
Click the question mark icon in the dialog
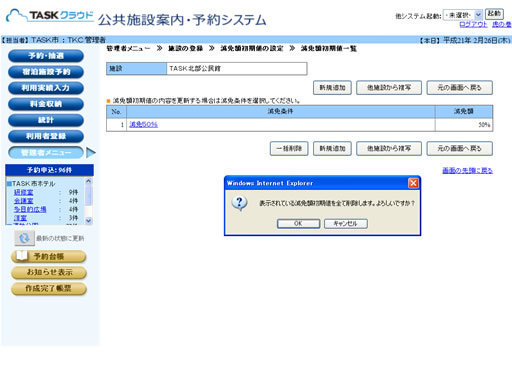pos(240,203)
